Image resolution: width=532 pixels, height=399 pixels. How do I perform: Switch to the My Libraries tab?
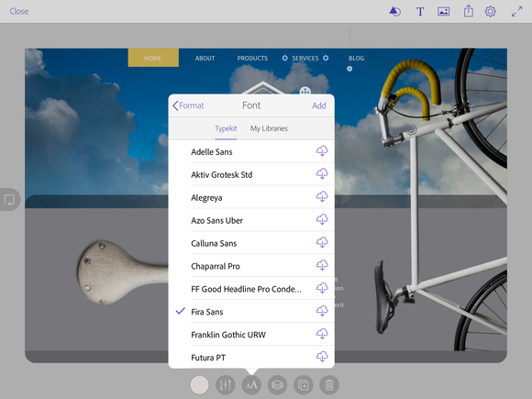click(x=269, y=128)
